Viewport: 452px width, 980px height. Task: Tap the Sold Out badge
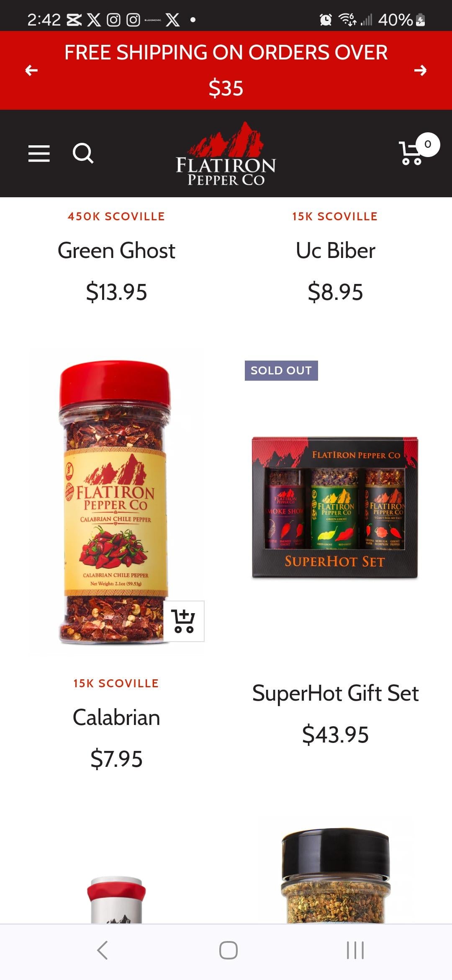(x=281, y=371)
